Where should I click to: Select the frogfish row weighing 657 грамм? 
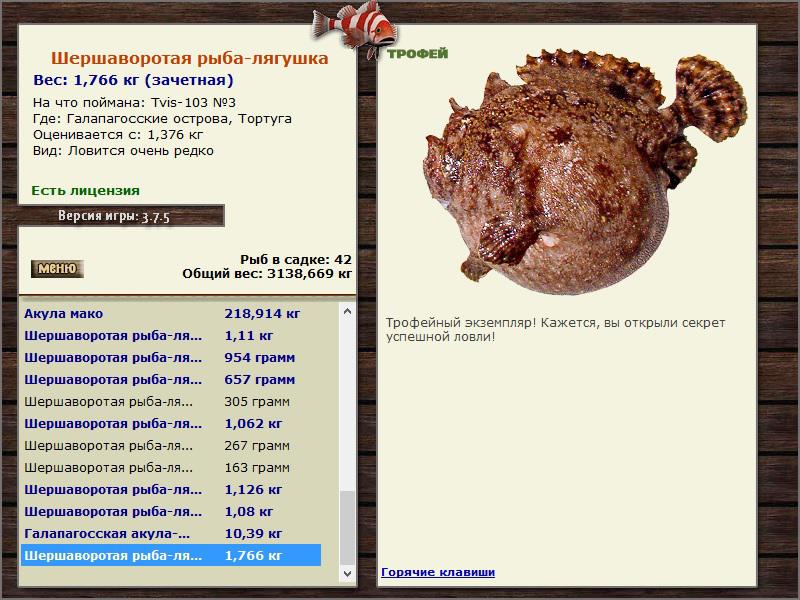point(171,379)
